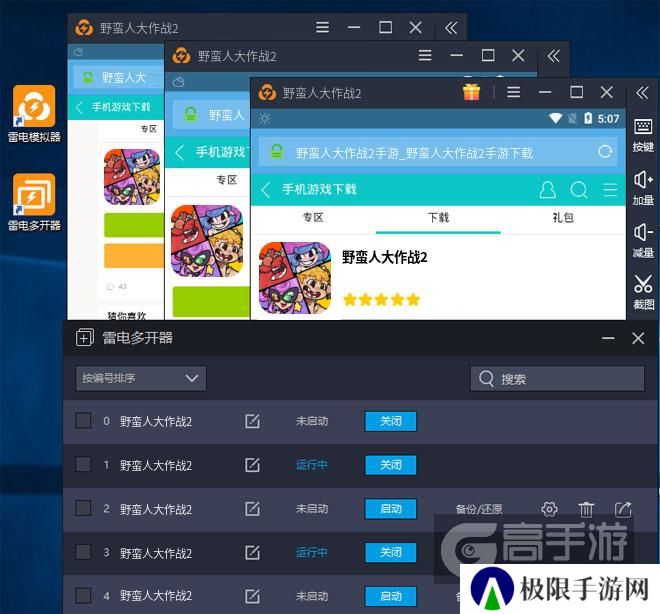Open the hamburger menu in front emulator title bar
This screenshot has height=614, width=660.
(x=514, y=92)
